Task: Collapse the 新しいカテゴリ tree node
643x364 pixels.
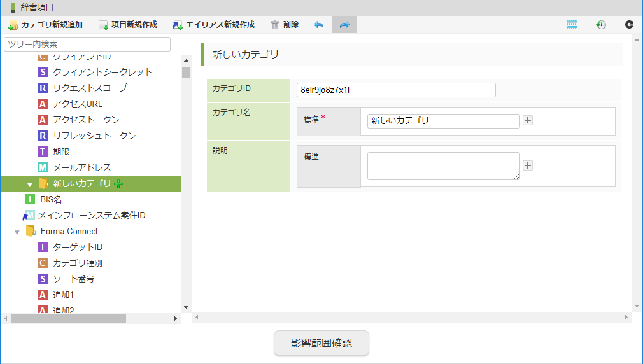Action: 29,184
